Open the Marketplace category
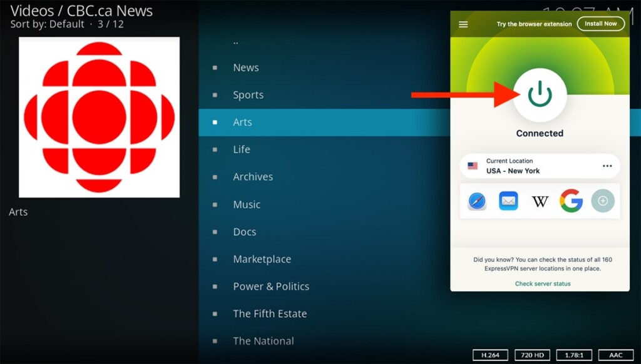641x364 pixels. [x=262, y=259]
